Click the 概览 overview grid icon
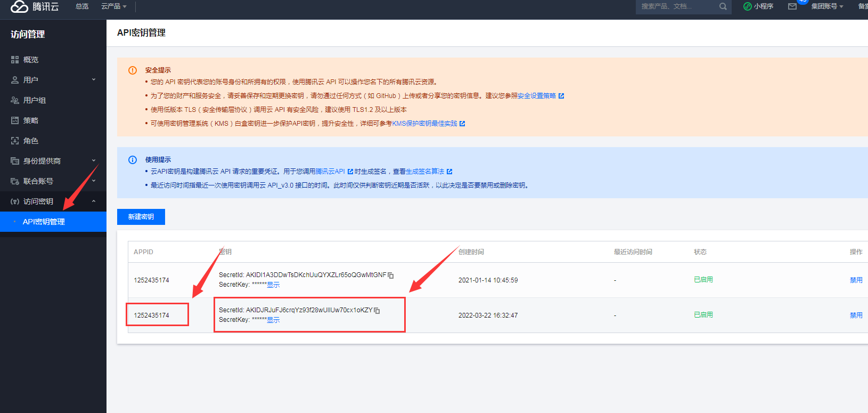 15,60
